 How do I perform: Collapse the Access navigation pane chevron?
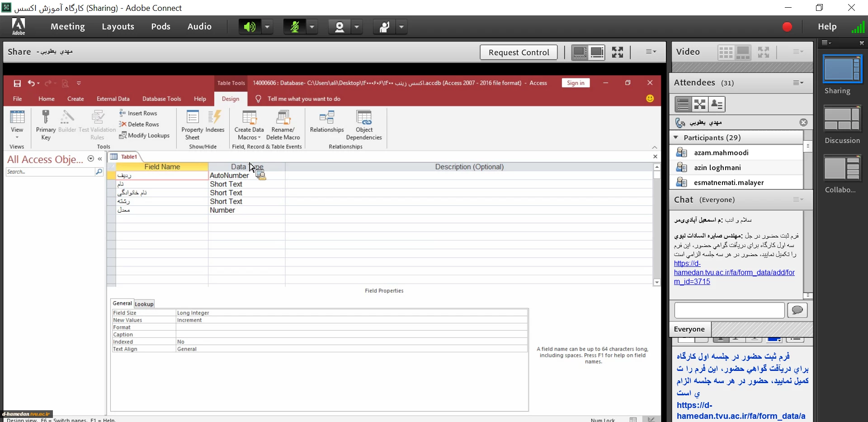click(100, 159)
